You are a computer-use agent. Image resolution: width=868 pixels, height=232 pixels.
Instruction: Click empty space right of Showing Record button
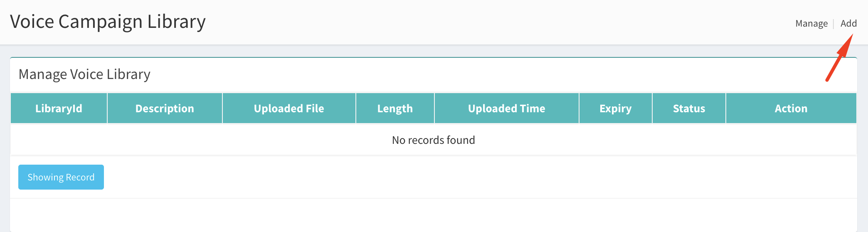[478, 177]
